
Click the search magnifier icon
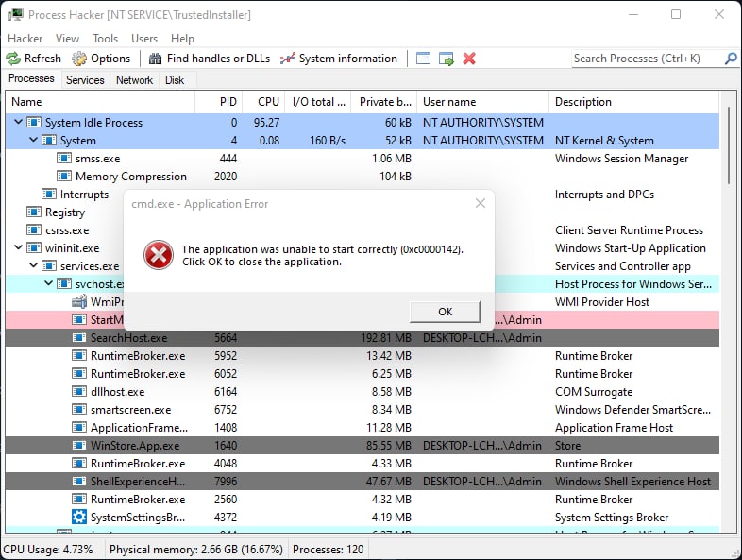click(x=731, y=59)
